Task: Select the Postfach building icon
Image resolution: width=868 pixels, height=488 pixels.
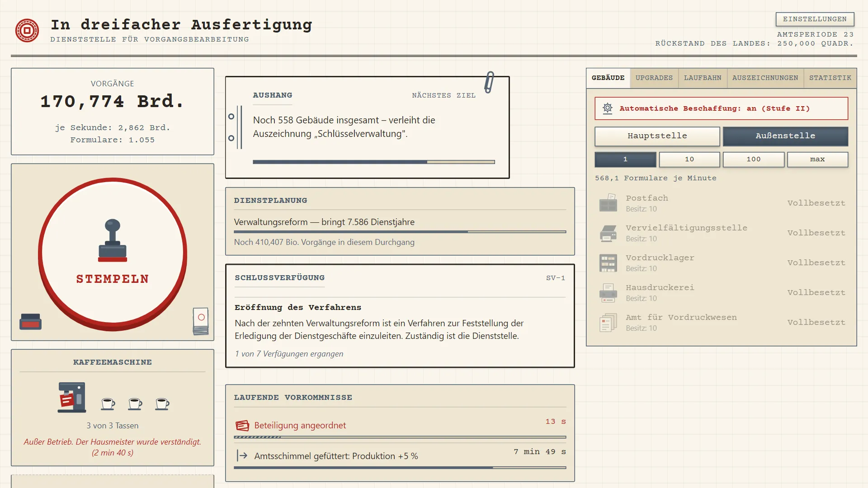Action: coord(608,203)
